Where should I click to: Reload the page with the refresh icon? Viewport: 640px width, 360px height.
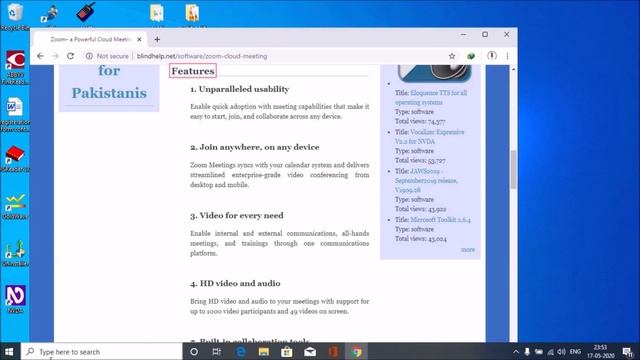[71, 56]
